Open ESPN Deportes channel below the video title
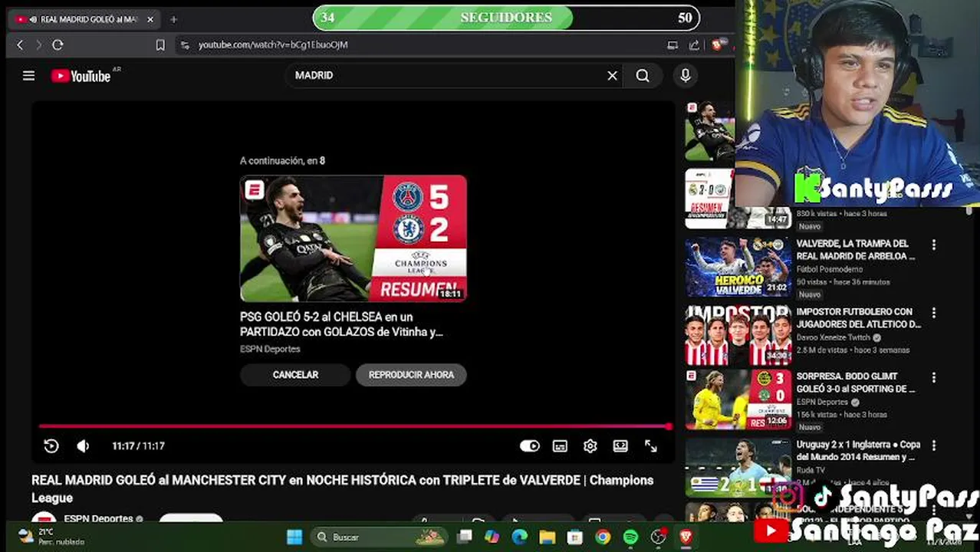980x552 pixels. coord(98,518)
